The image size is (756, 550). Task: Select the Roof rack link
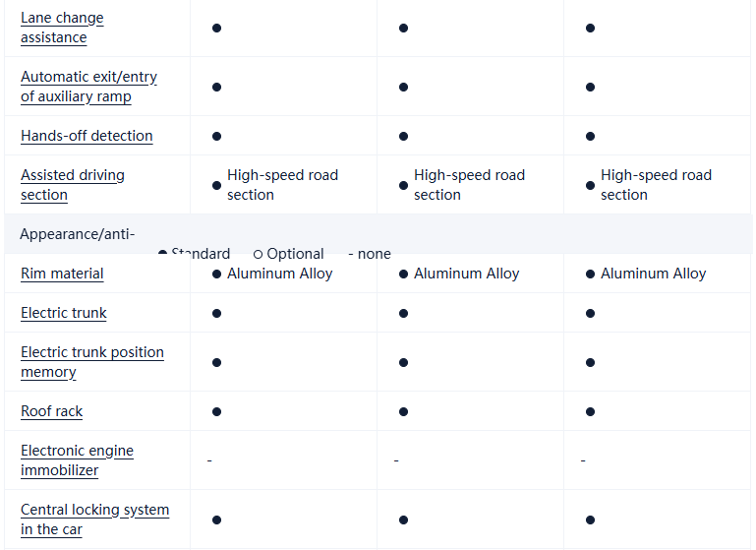(x=52, y=411)
